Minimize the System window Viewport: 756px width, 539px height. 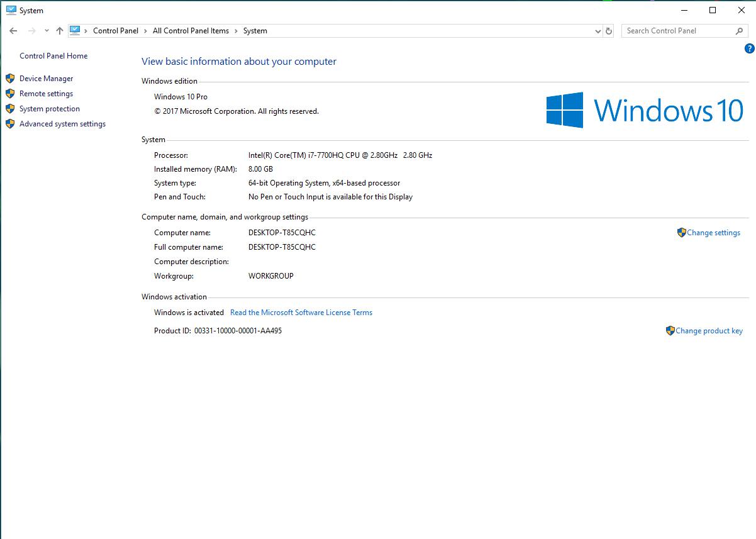[684, 10]
